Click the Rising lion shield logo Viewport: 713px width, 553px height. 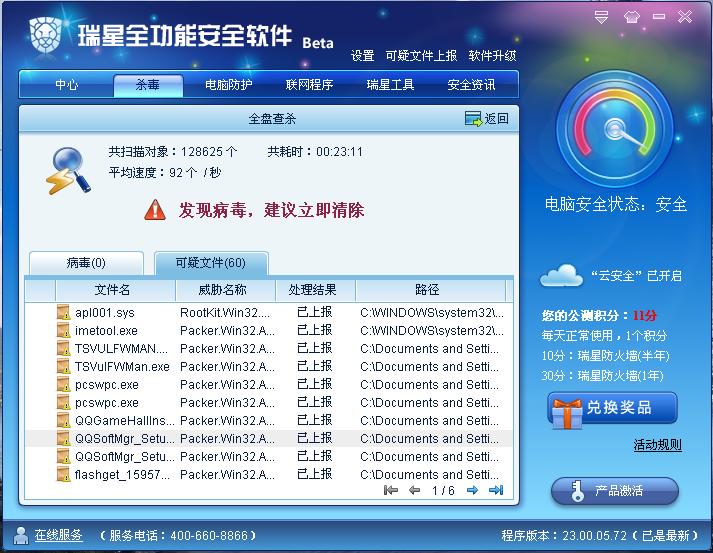45,35
